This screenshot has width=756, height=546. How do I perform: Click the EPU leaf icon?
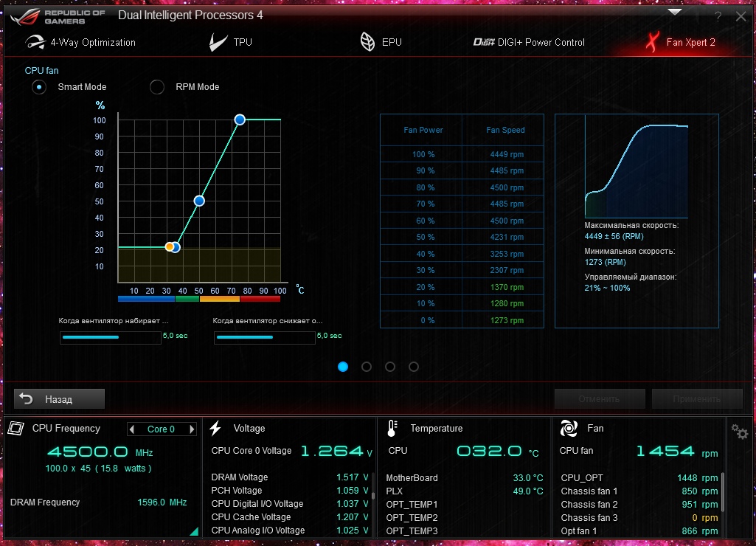(x=367, y=42)
